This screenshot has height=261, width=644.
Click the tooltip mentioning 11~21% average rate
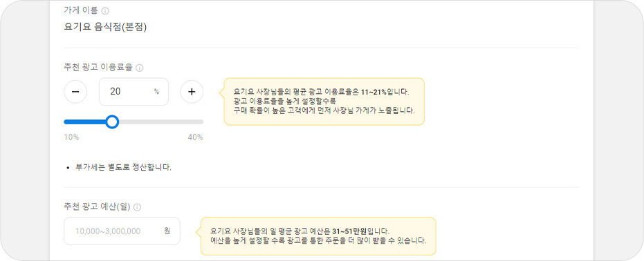point(324,101)
